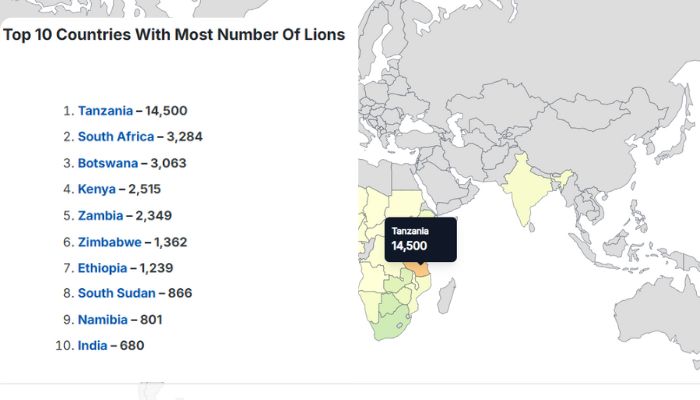
Task: Follow the Namibia link
Action: (102, 319)
